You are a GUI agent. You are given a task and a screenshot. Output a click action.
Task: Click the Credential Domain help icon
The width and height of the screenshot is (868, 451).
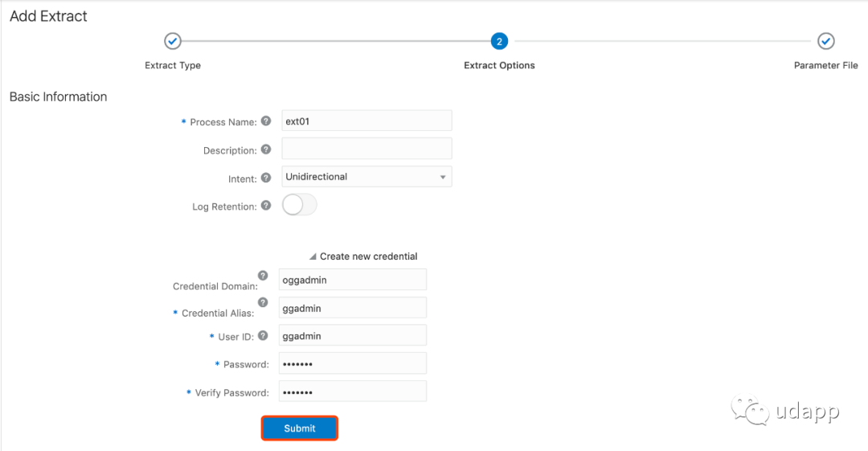click(x=263, y=276)
